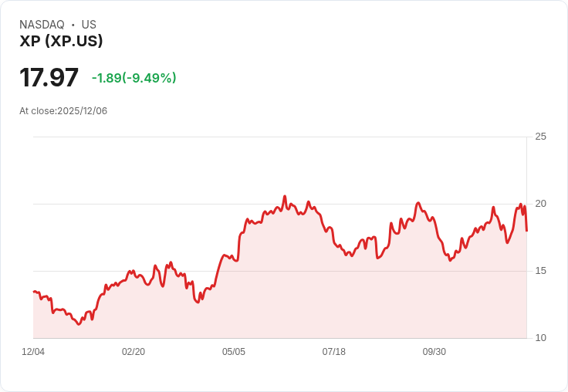The height and width of the screenshot is (392, 568).
Task: Select the 12/04 date on the x-axis
Action: coord(33,352)
